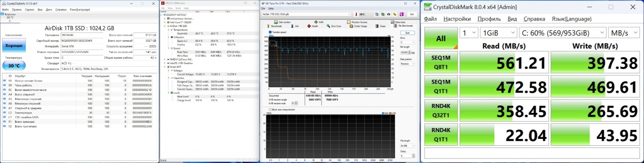This screenshot has width=644, height=163.
Task: Switch to HD Tune AAM tab
Action: pyautogui.click(x=319, y=22)
